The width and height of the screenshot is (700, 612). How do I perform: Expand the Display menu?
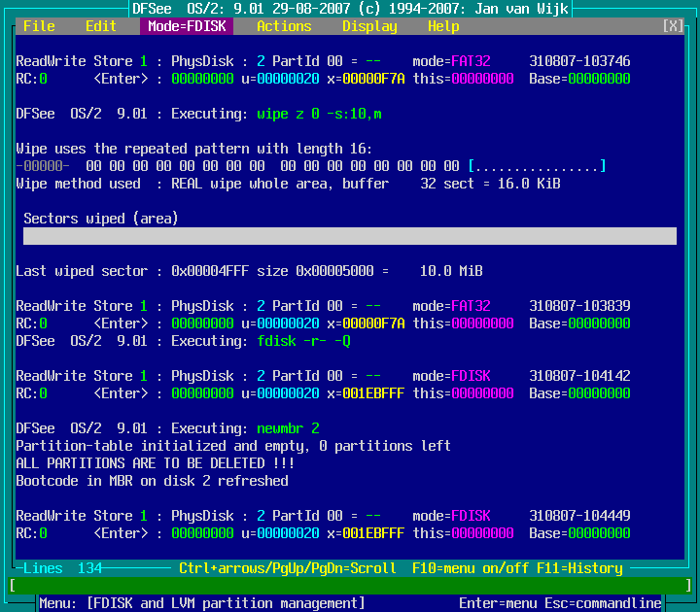(x=369, y=26)
